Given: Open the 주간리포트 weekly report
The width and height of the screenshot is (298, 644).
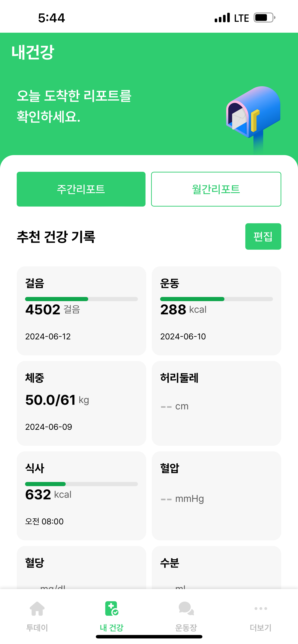Looking at the screenshot, I should pos(81,189).
